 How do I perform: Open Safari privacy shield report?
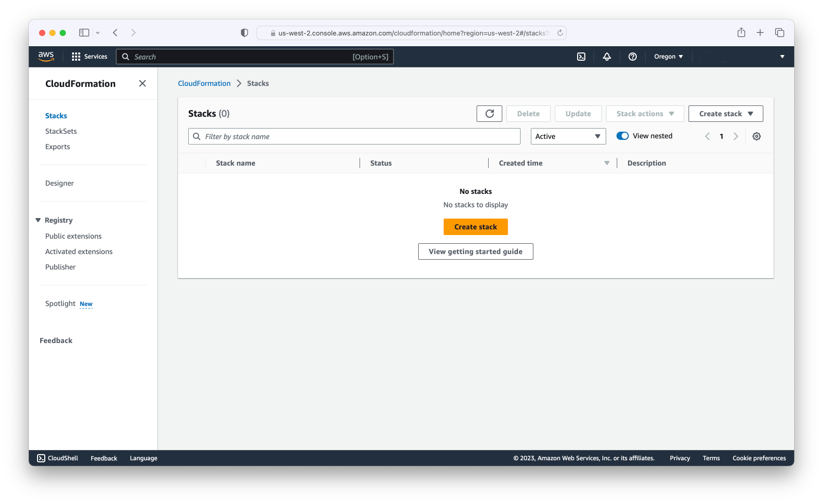point(244,33)
